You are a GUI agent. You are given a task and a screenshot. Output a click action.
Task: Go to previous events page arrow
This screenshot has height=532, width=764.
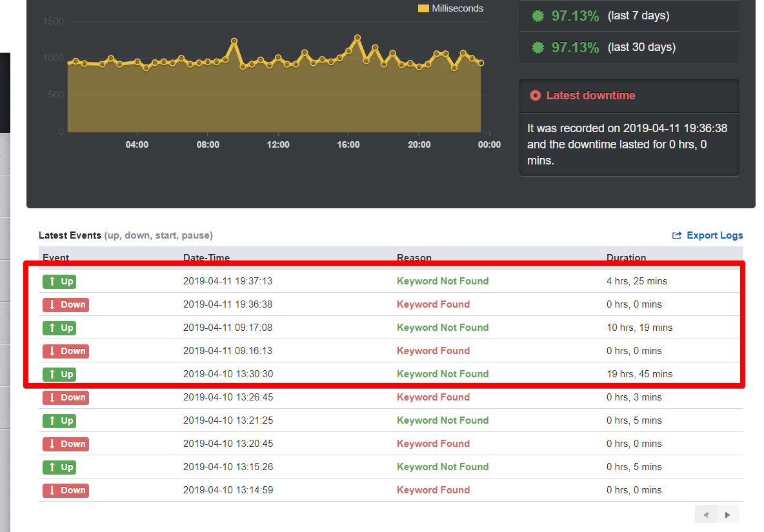(706, 515)
